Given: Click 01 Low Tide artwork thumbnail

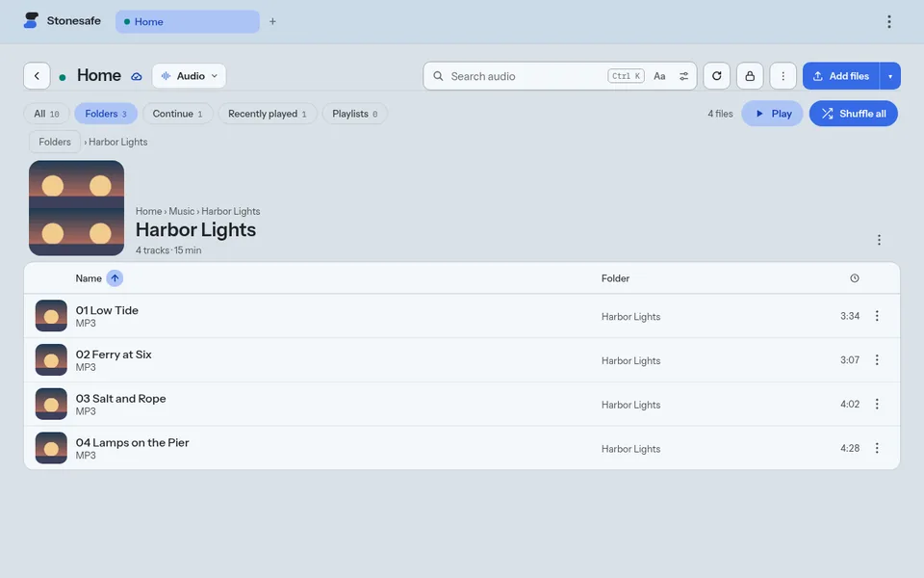Looking at the screenshot, I should [x=51, y=316].
